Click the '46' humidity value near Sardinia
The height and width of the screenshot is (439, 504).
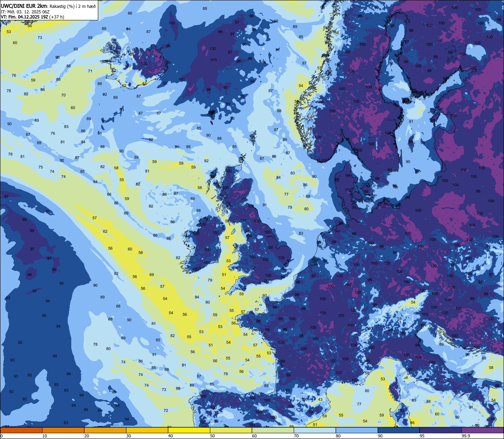tap(412, 422)
